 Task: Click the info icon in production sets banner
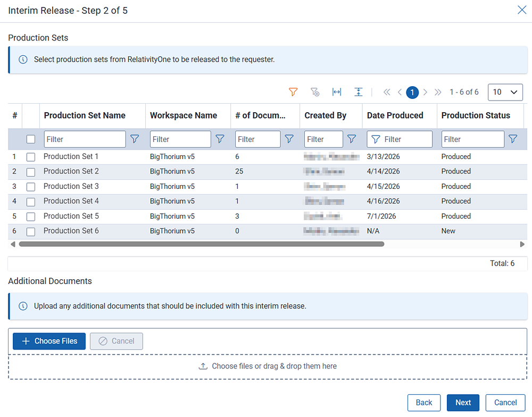pyautogui.click(x=23, y=60)
